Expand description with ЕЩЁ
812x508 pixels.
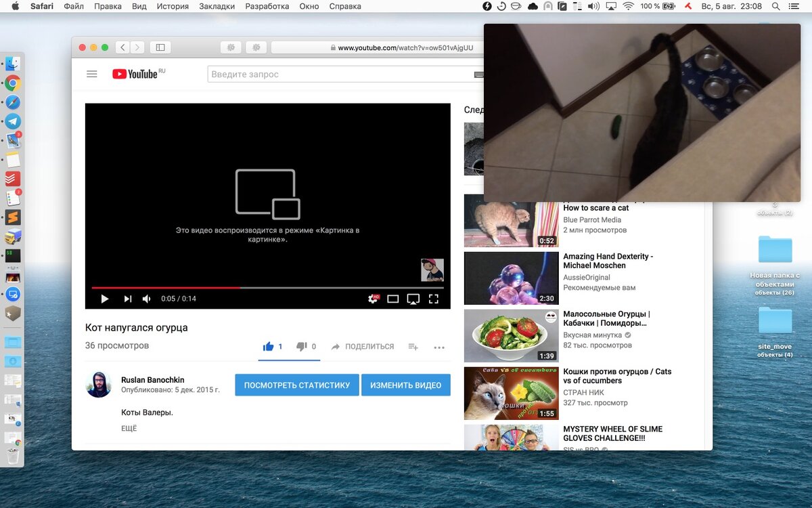(x=129, y=429)
